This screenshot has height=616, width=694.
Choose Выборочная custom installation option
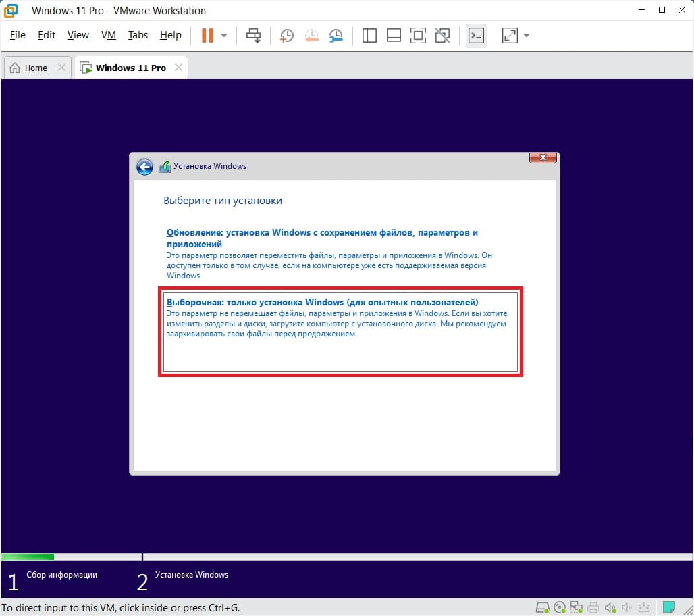340,332
